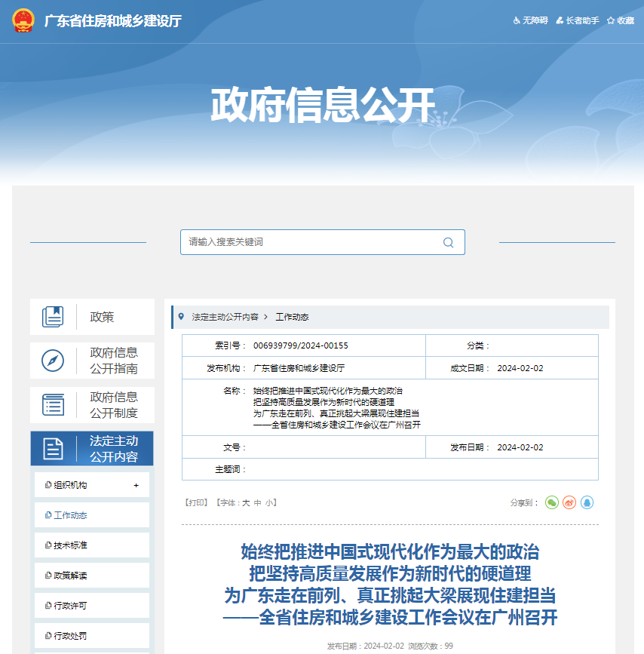Set font size to 小
644x654 pixels.
pyautogui.click(x=268, y=502)
